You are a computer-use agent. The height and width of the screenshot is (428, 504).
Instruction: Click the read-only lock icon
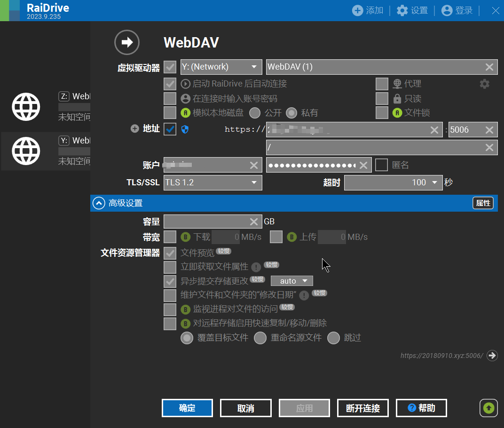tap(397, 98)
